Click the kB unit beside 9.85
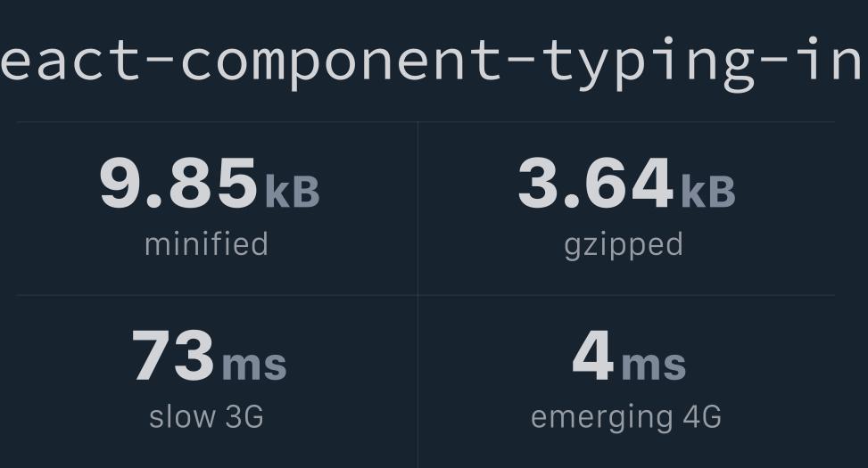The height and width of the screenshot is (468, 868). (x=293, y=192)
